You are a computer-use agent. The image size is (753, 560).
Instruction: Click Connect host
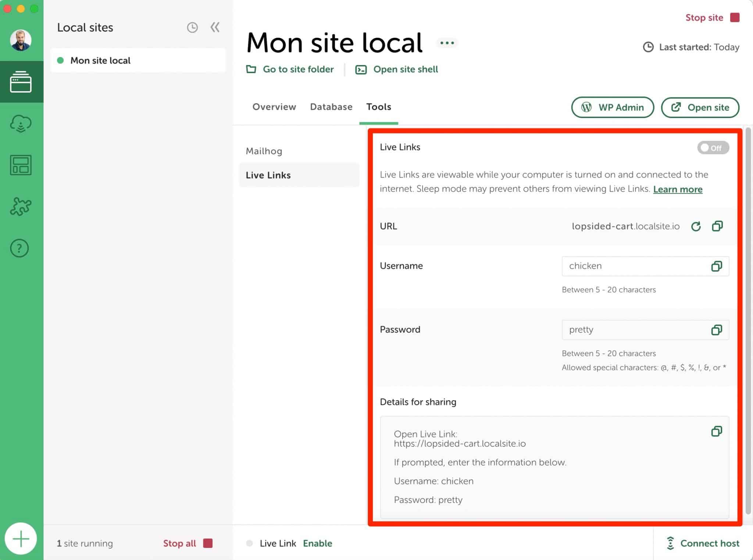pyautogui.click(x=710, y=543)
